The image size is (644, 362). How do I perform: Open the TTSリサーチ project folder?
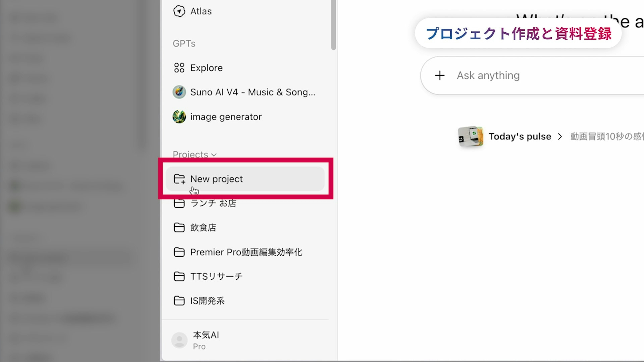(216, 276)
